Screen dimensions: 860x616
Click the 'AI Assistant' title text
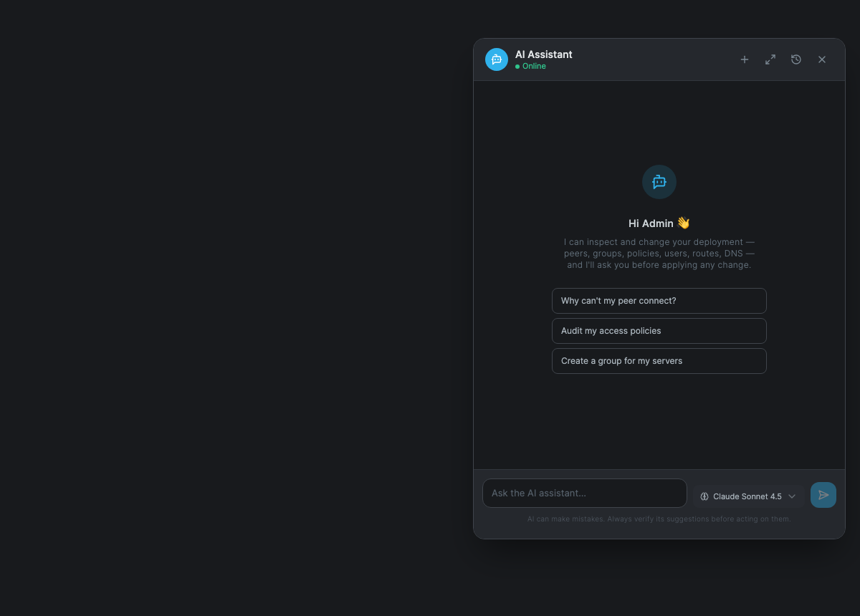(544, 54)
